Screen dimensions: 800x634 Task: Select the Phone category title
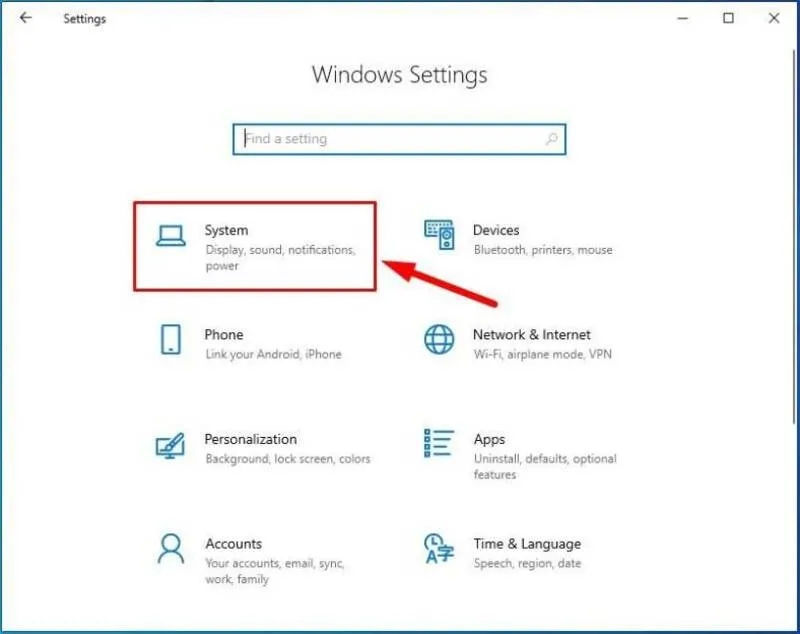click(224, 335)
